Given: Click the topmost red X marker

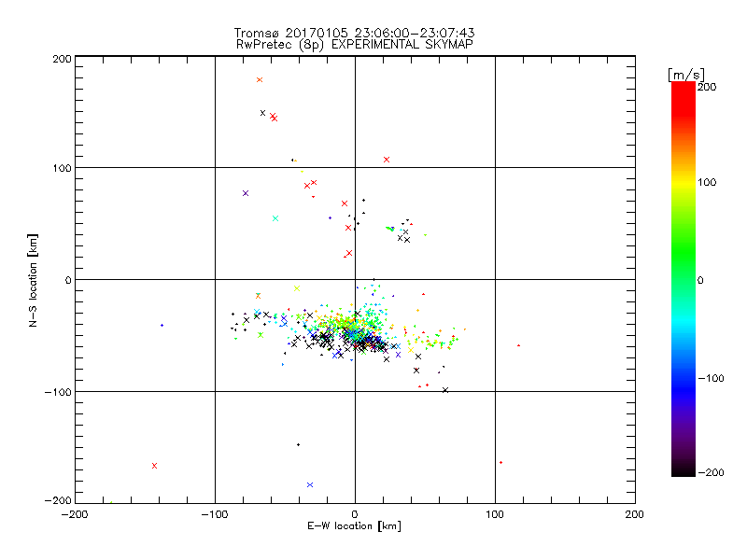Looking at the screenshot, I should click(x=260, y=79).
